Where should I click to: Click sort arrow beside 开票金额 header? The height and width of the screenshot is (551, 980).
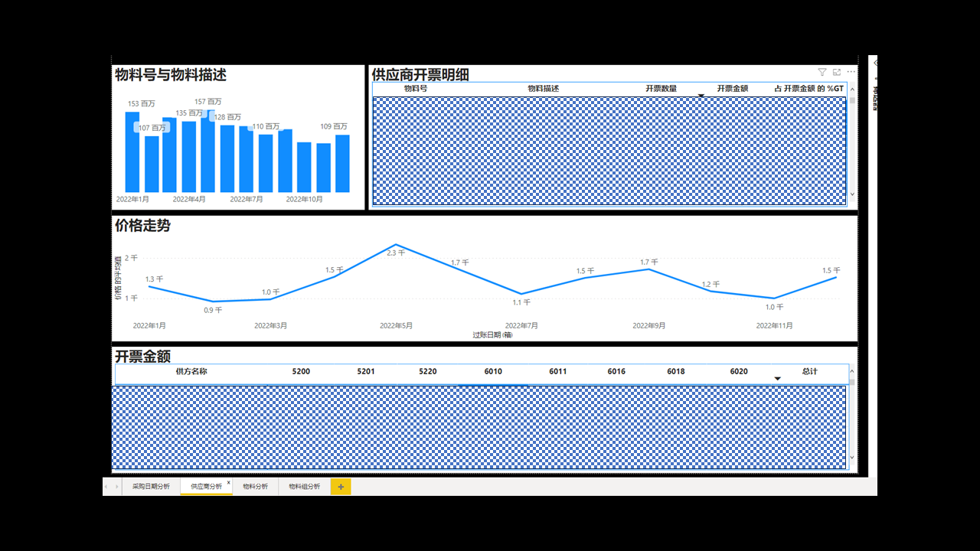[701, 95]
